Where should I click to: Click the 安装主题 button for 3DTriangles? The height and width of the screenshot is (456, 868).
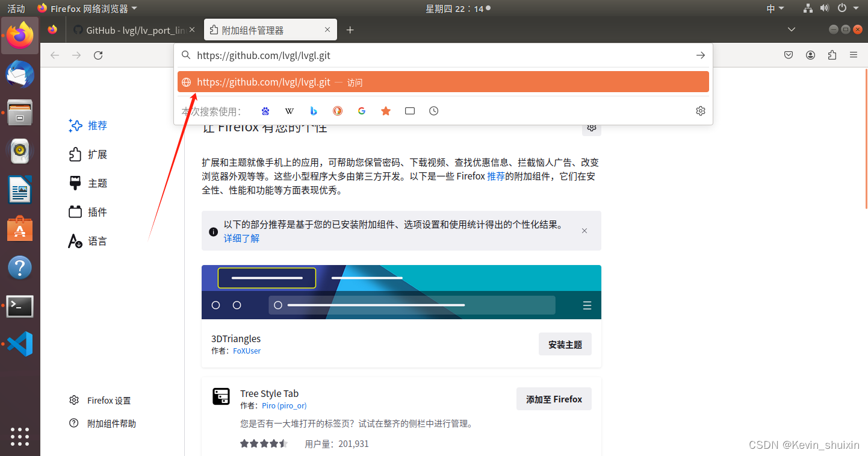[565, 343]
